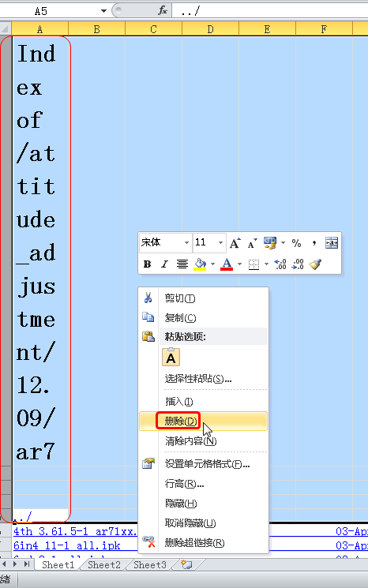Toggle bold formatting in mini toolbar
The width and height of the screenshot is (368, 588).
pyautogui.click(x=148, y=264)
